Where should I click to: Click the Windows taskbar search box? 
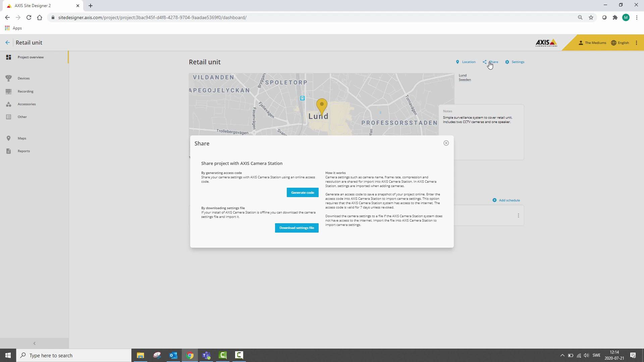point(74,355)
